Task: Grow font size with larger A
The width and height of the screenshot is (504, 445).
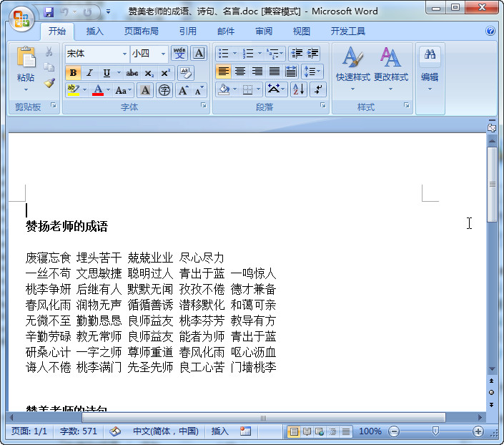Action: point(183,90)
